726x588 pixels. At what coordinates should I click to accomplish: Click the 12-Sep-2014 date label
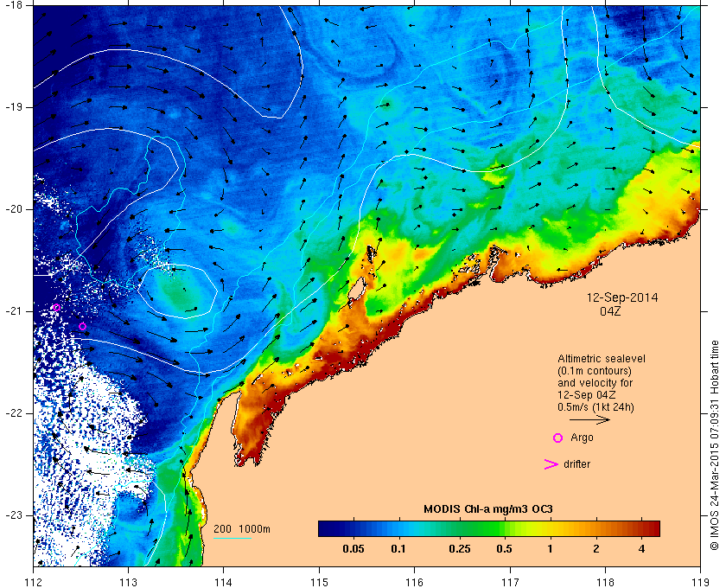tap(622, 297)
